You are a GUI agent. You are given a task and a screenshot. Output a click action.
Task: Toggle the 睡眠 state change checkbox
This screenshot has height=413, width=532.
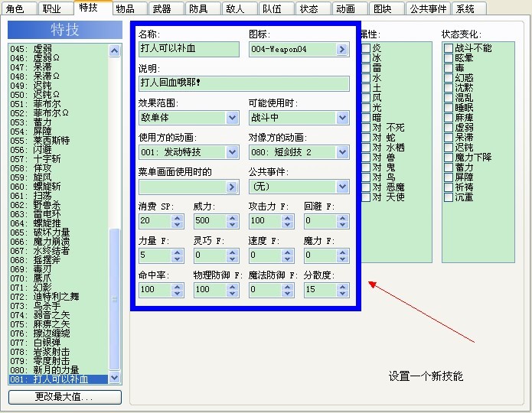pos(449,108)
